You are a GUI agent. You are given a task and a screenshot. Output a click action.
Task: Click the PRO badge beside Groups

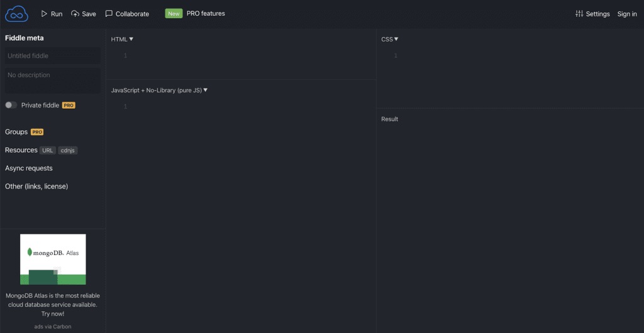(37, 132)
